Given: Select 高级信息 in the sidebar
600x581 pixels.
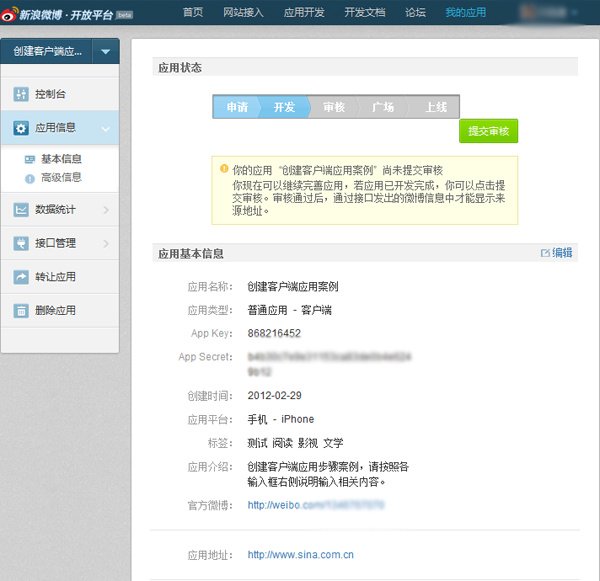Looking at the screenshot, I should click(x=61, y=177).
